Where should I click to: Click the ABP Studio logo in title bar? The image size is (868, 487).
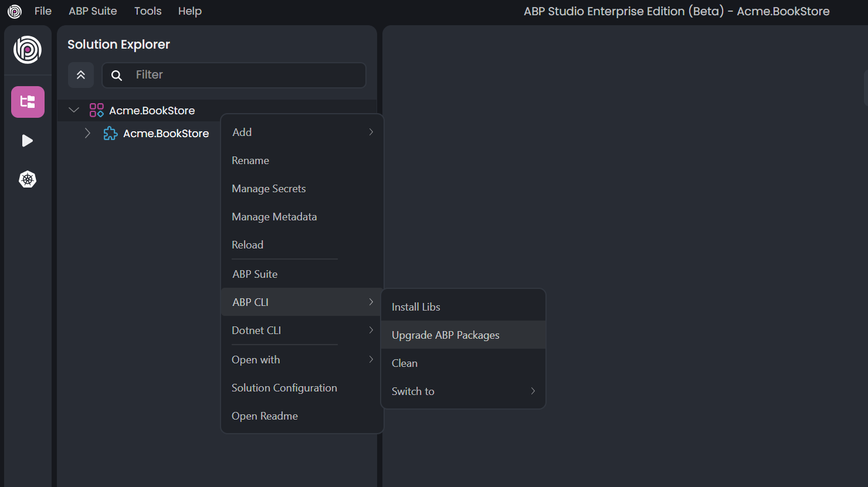[15, 11]
